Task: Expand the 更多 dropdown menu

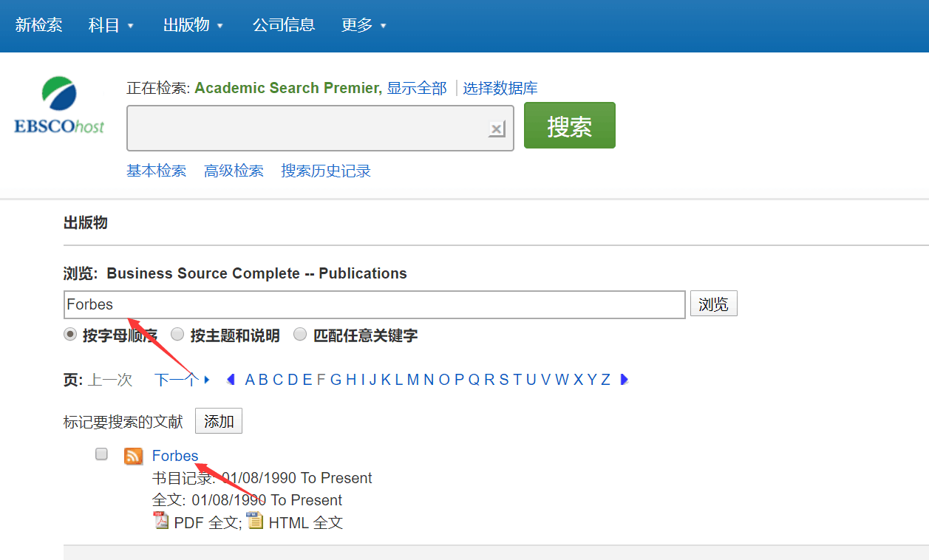Action: (x=364, y=25)
